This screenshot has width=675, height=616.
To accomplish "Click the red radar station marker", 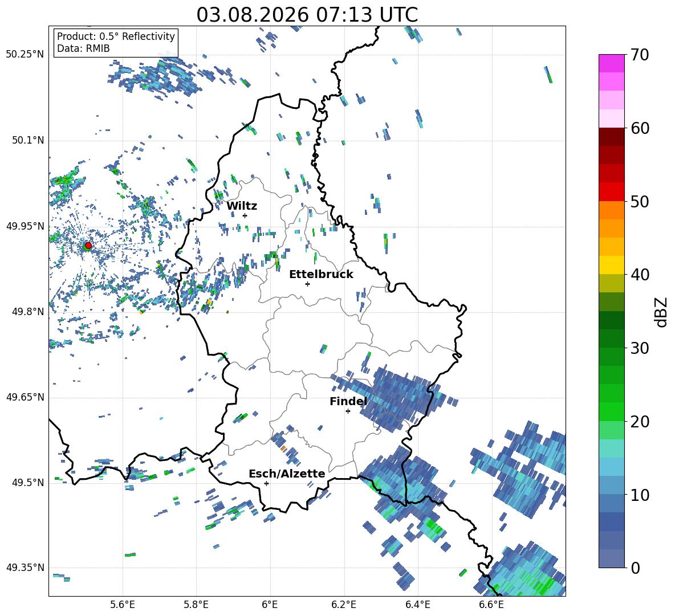I will click(x=88, y=246).
